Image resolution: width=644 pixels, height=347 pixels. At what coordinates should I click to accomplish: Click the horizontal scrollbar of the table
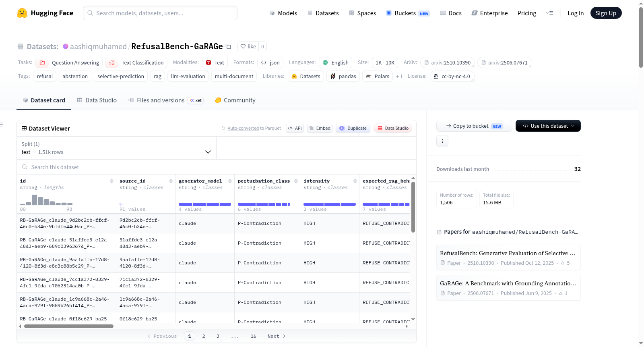click(68, 326)
